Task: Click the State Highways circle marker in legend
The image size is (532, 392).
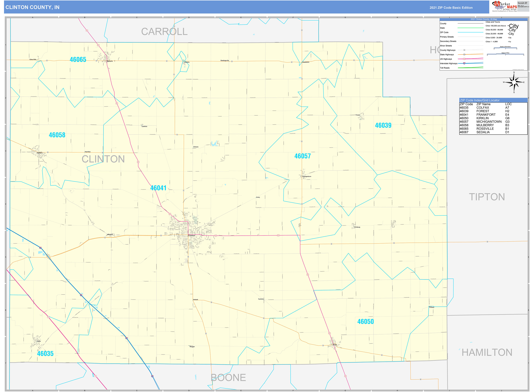Action: tap(464, 55)
